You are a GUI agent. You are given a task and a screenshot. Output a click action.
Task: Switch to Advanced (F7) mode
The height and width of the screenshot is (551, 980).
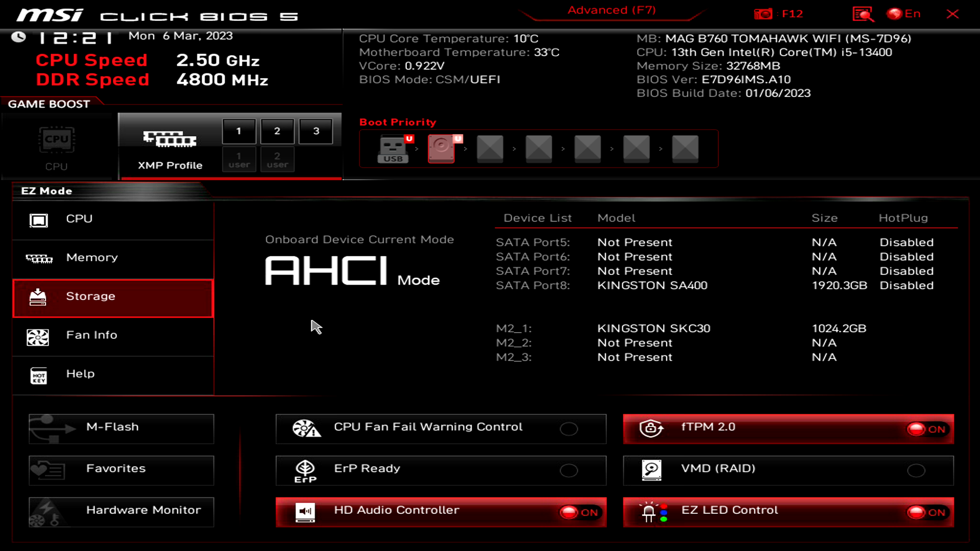[x=611, y=11]
